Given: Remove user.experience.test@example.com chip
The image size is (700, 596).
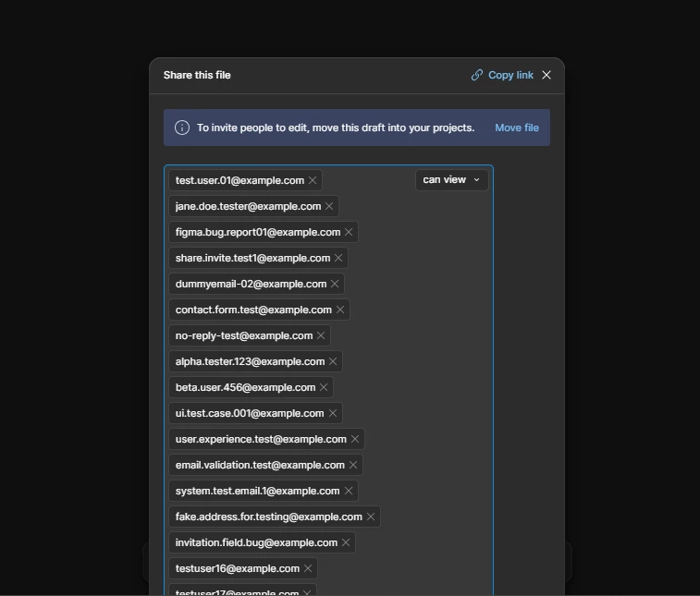Looking at the screenshot, I should coord(355,439).
